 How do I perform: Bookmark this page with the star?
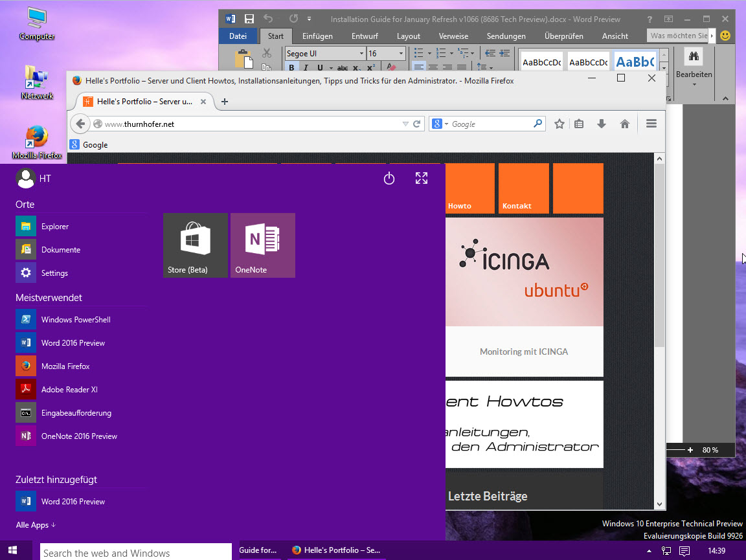pyautogui.click(x=559, y=124)
